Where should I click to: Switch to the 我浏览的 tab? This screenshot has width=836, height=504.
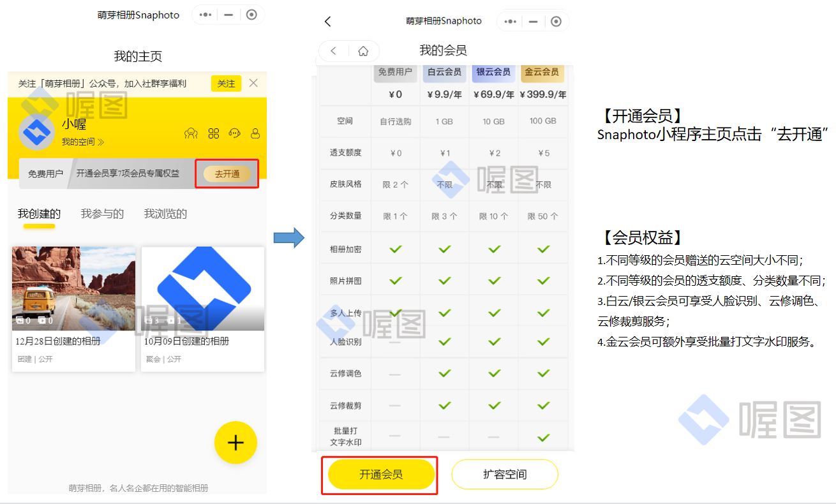coord(165,214)
